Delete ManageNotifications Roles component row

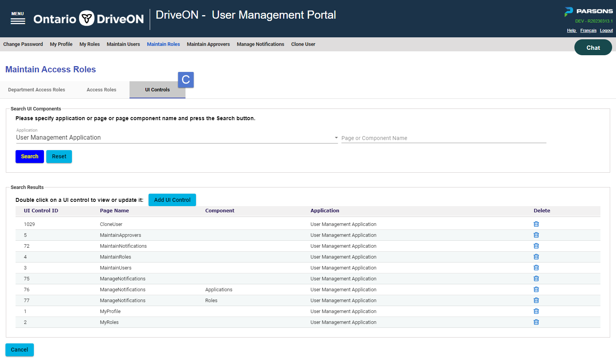pyautogui.click(x=536, y=300)
